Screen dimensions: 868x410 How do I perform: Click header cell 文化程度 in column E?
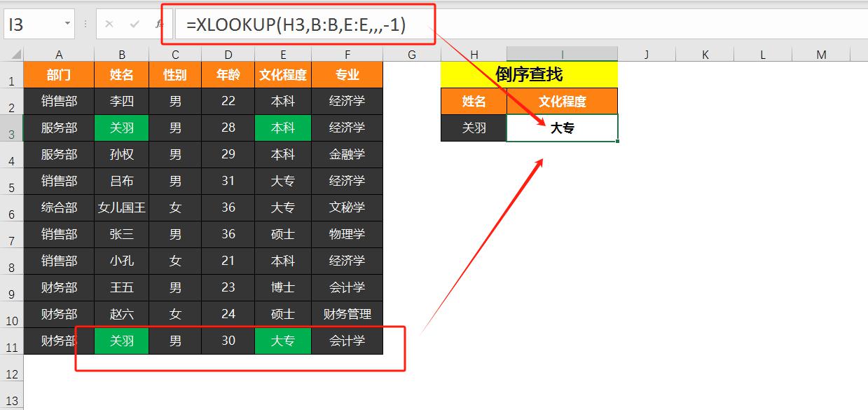point(283,75)
